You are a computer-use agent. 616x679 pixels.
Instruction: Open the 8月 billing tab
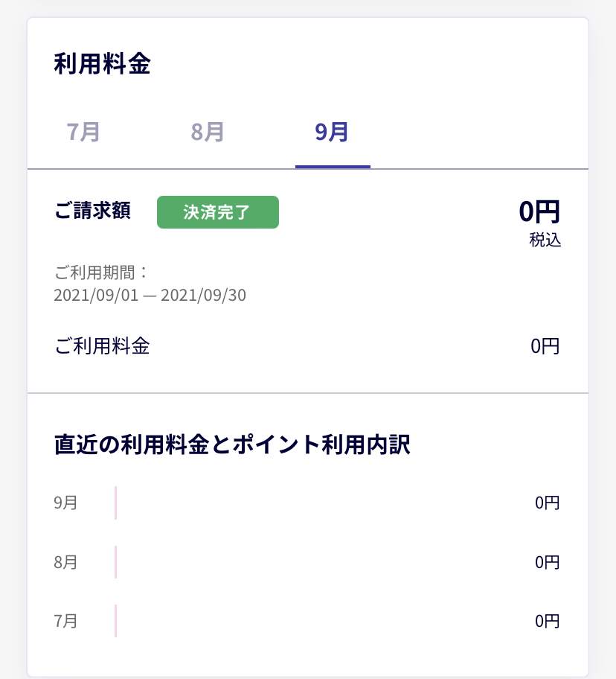208,132
